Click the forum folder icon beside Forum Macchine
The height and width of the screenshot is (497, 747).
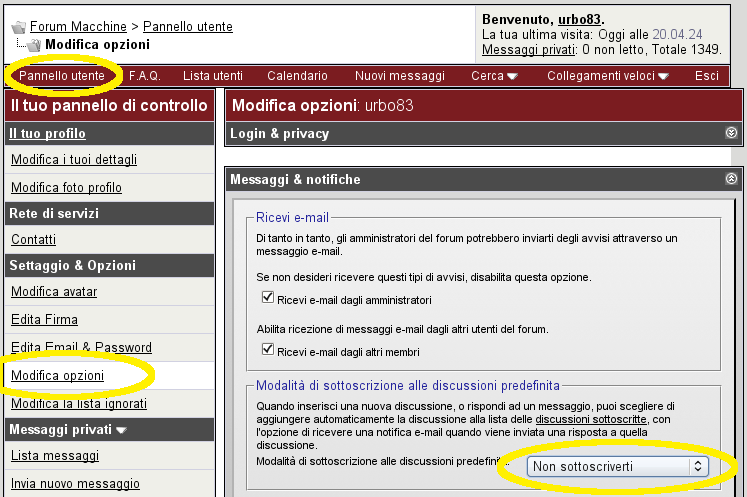point(18,26)
